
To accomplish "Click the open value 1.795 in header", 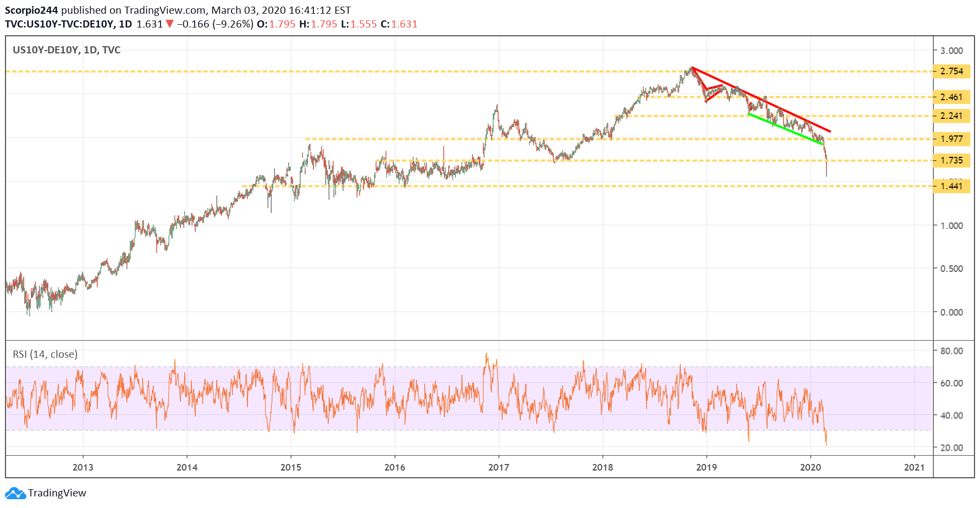I will coord(282,24).
